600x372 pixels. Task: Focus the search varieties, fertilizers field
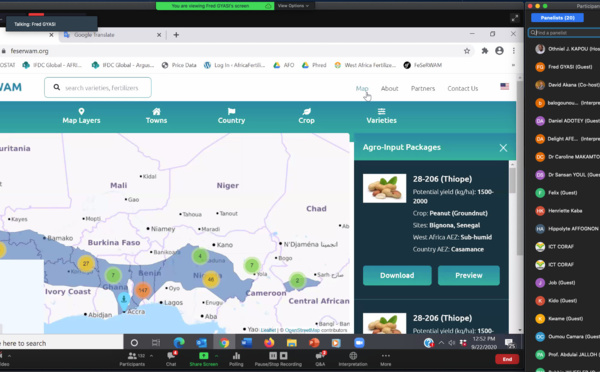98,88
